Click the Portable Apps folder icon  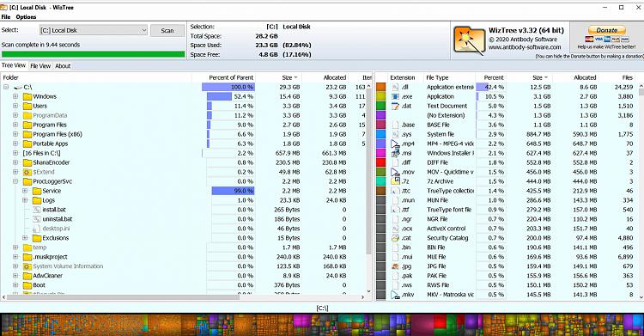point(27,144)
